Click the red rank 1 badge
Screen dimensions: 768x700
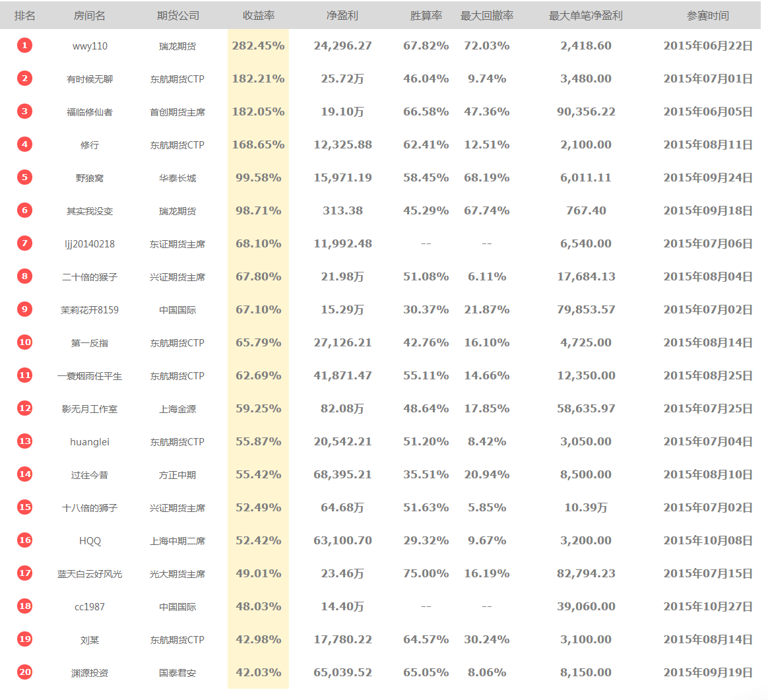point(24,45)
